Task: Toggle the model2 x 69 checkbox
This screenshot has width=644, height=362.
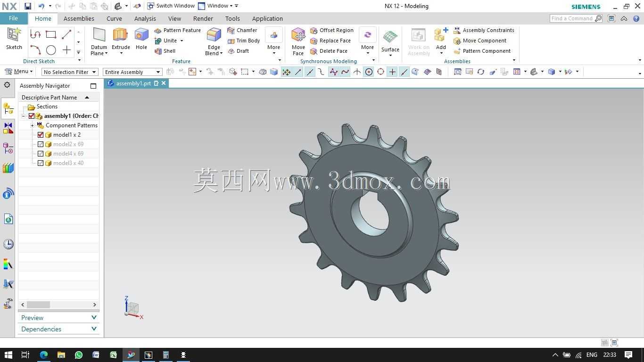Action: click(41, 144)
